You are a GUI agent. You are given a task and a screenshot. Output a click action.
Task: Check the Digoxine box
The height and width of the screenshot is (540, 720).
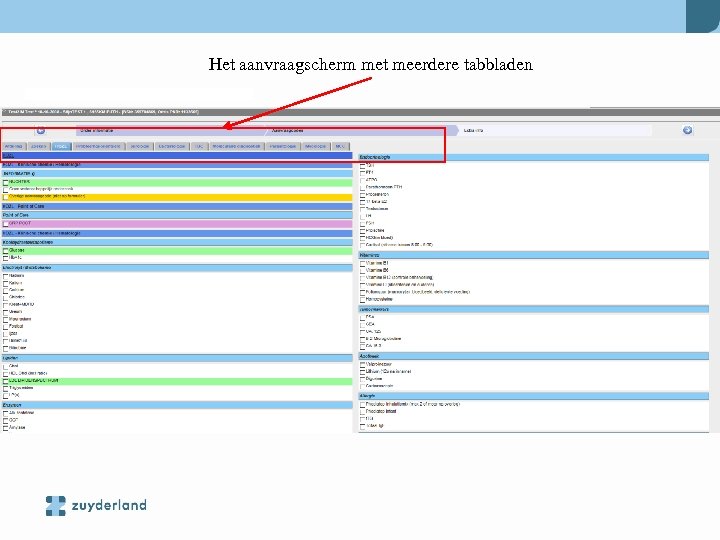(362, 379)
